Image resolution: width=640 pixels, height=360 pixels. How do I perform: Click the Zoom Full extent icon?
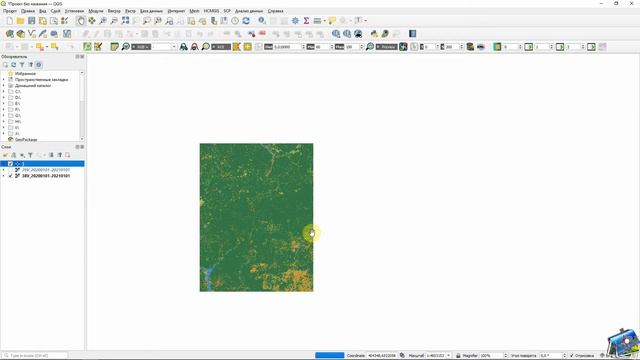125,21
